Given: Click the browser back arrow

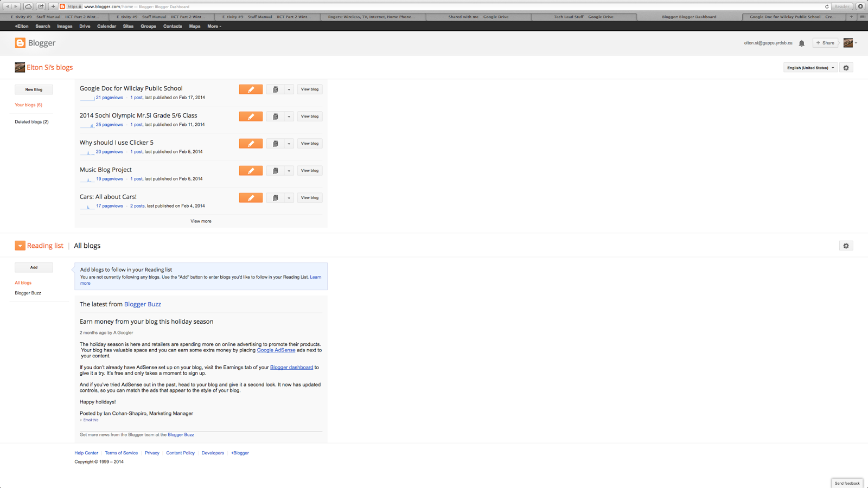Looking at the screenshot, I should [7, 7].
